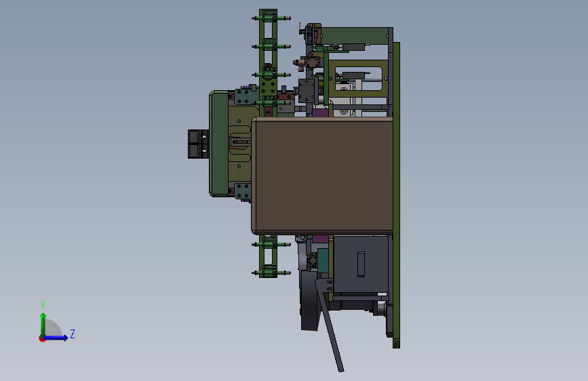The width and height of the screenshot is (588, 381).
Task: Select the dark gray motor block with slot
Action: click(360, 264)
